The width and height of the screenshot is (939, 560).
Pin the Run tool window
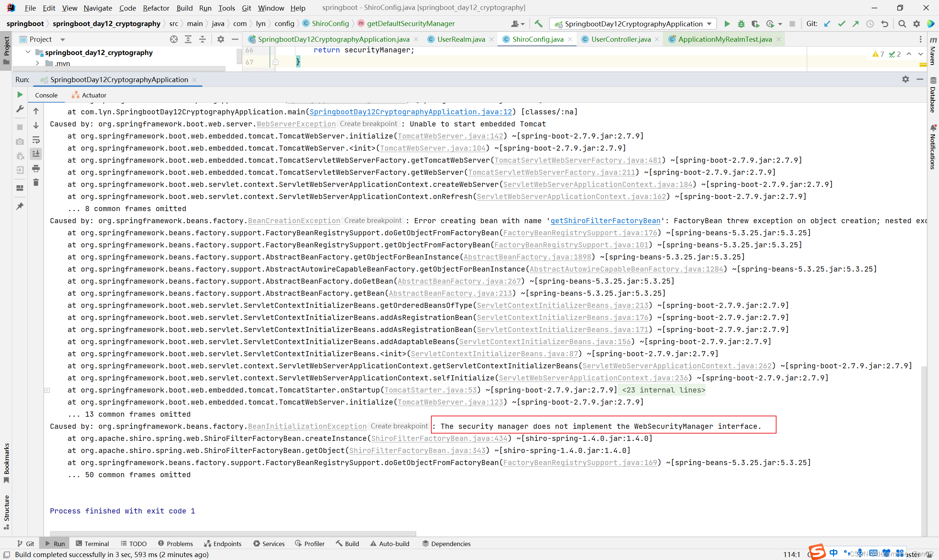(20, 206)
